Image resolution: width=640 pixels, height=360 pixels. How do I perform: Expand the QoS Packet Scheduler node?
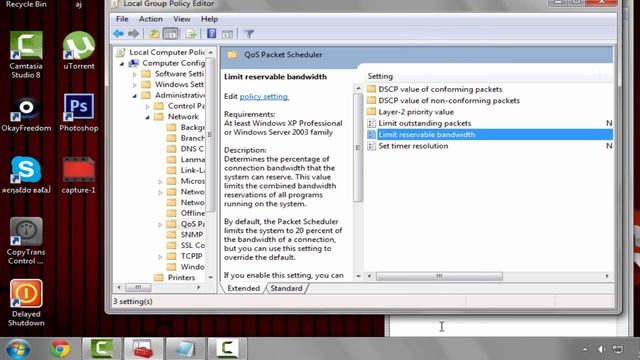tap(160, 224)
